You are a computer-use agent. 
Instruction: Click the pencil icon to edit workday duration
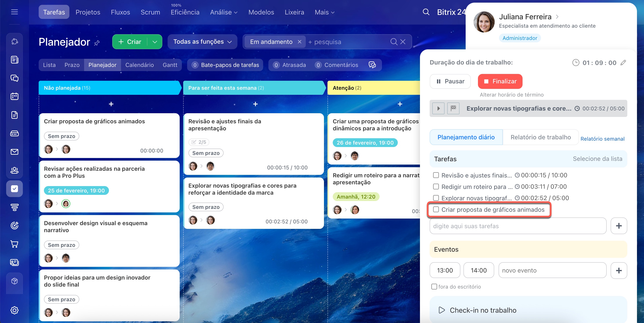pos(623,63)
